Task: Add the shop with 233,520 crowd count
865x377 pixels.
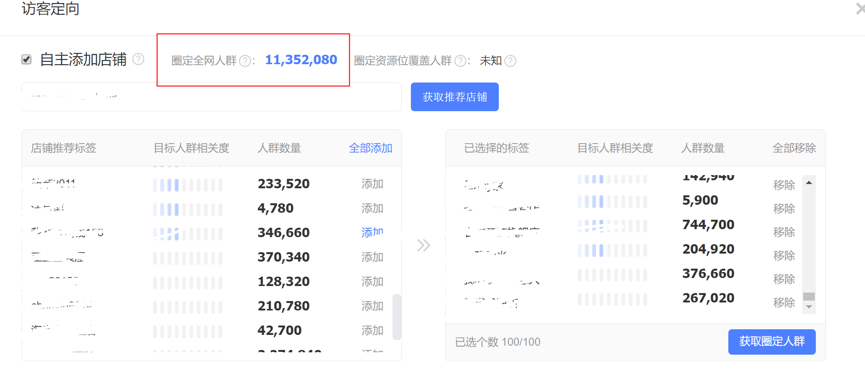Action: (x=372, y=184)
